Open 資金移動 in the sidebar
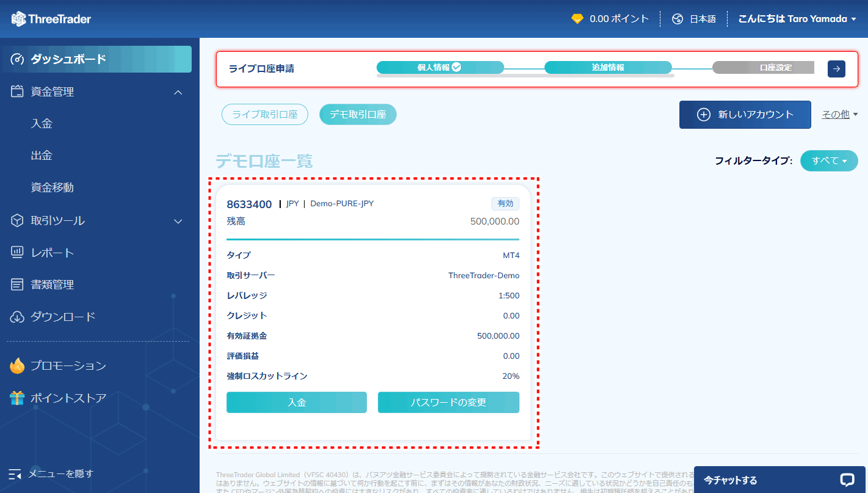Screen dimensions: 868x493 [52, 187]
